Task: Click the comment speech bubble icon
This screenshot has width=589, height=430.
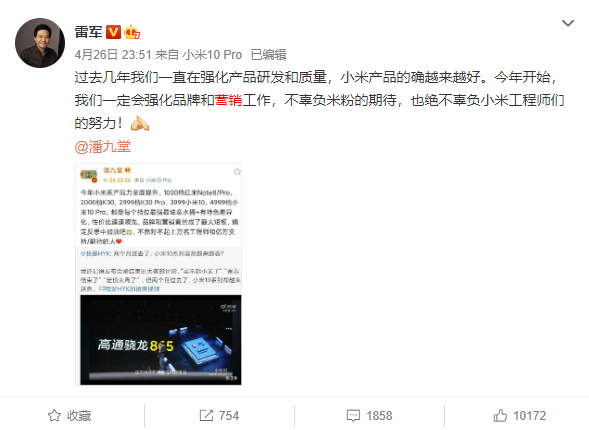Action: point(353,415)
